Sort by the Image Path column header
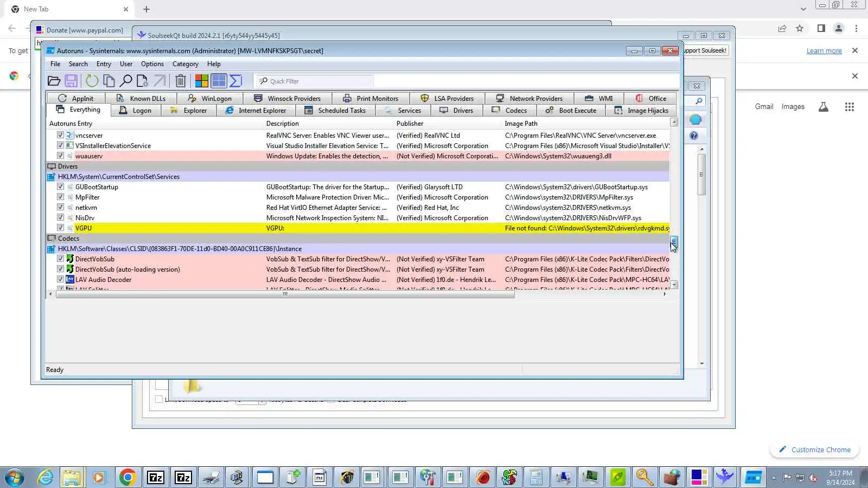This screenshot has width=868, height=488. 586,124
